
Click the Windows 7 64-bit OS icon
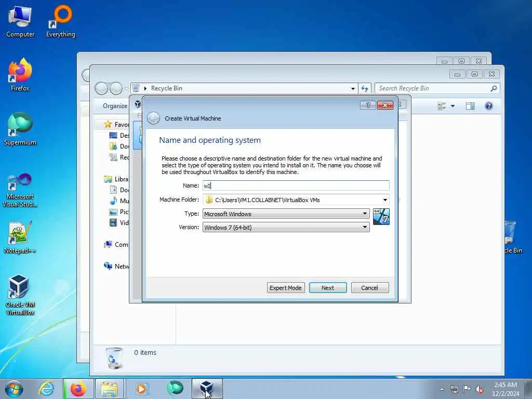tap(381, 217)
